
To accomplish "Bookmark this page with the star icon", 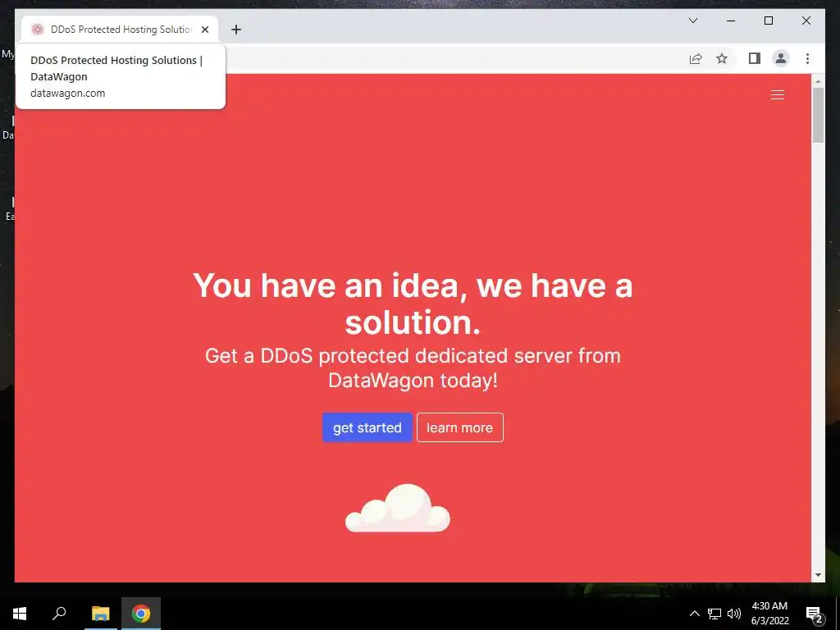I will [722, 58].
